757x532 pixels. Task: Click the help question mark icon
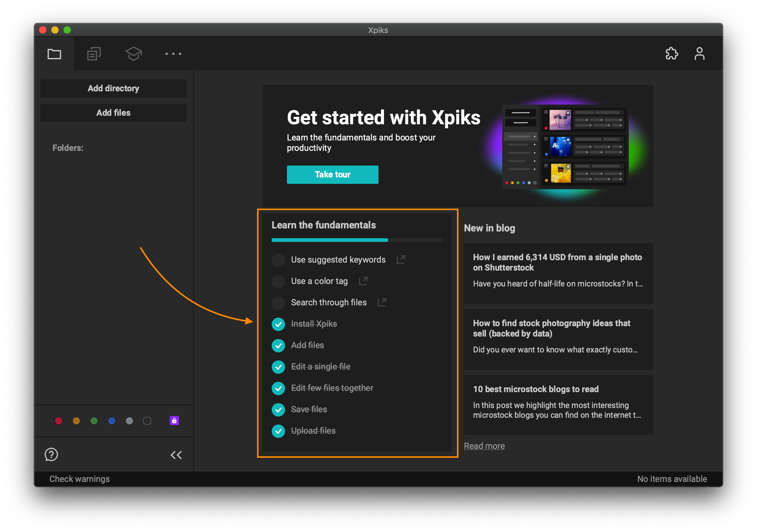(x=51, y=454)
